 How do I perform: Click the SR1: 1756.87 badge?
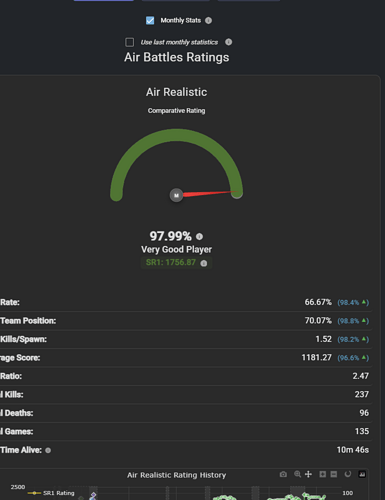pyautogui.click(x=176, y=263)
